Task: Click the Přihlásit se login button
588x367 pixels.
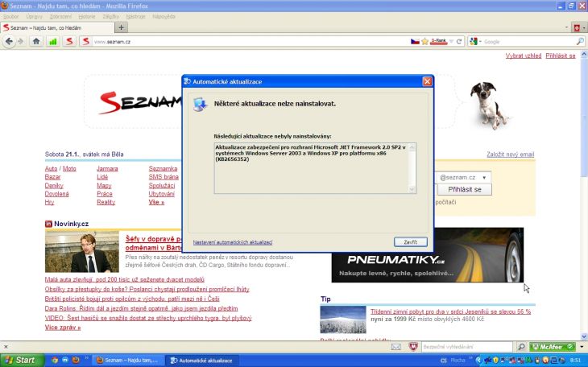Action: [x=465, y=189]
